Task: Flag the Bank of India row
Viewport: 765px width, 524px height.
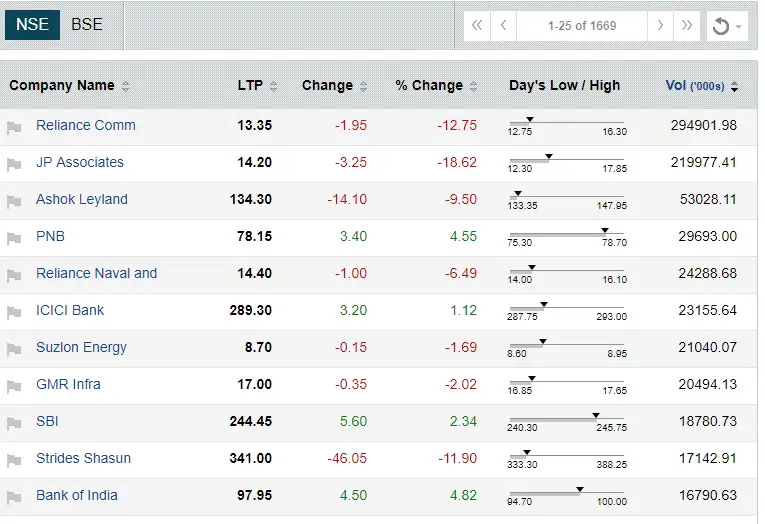Action: click(x=14, y=498)
